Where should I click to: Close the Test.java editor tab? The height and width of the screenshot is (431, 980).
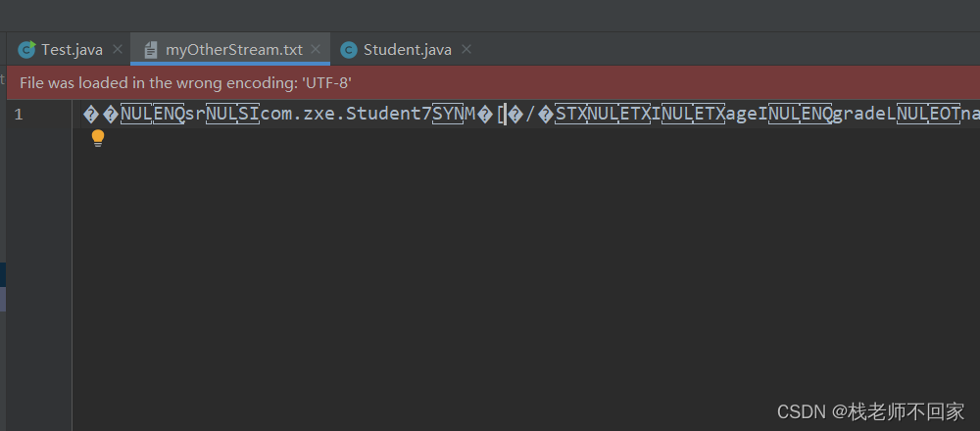118,49
